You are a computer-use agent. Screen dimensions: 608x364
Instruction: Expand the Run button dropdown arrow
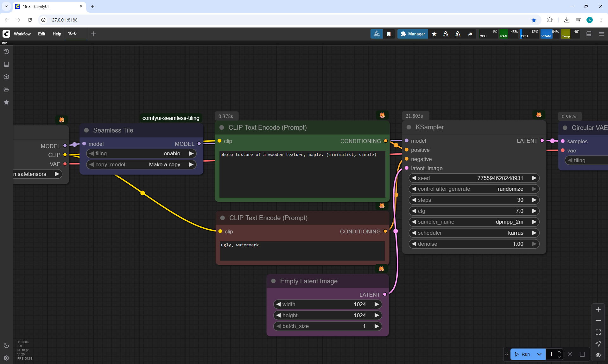click(539, 354)
